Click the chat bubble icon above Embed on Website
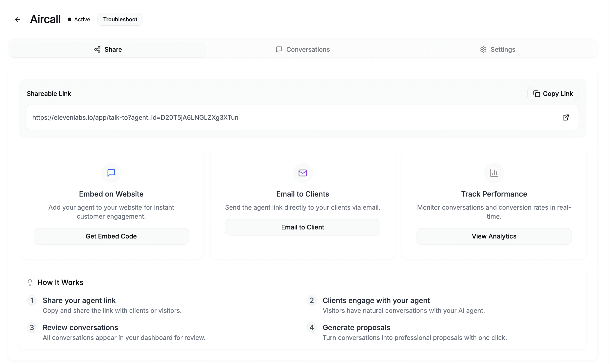Image resolution: width=611 pixels, height=364 pixels. coord(111,173)
